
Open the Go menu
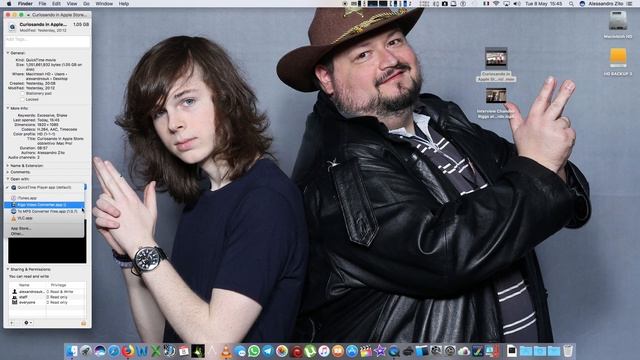click(86, 4)
